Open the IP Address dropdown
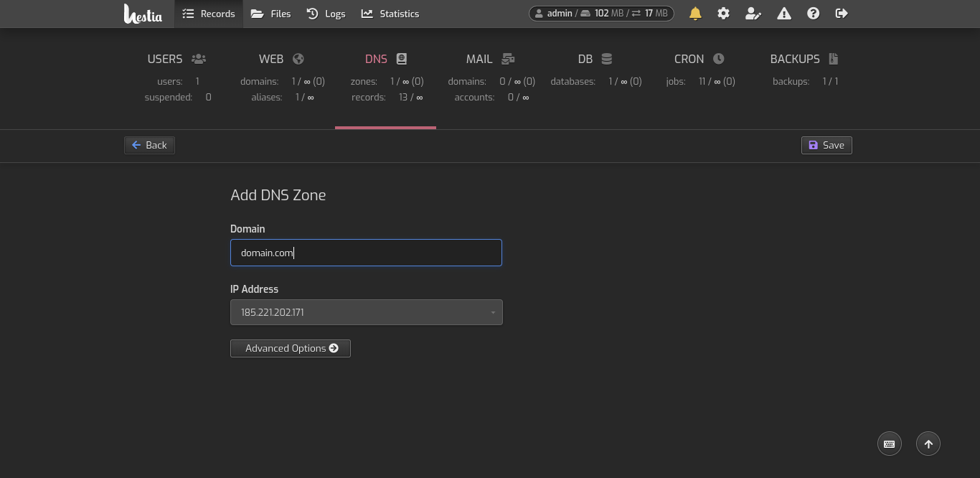Image resolution: width=980 pixels, height=478 pixels. (367, 312)
